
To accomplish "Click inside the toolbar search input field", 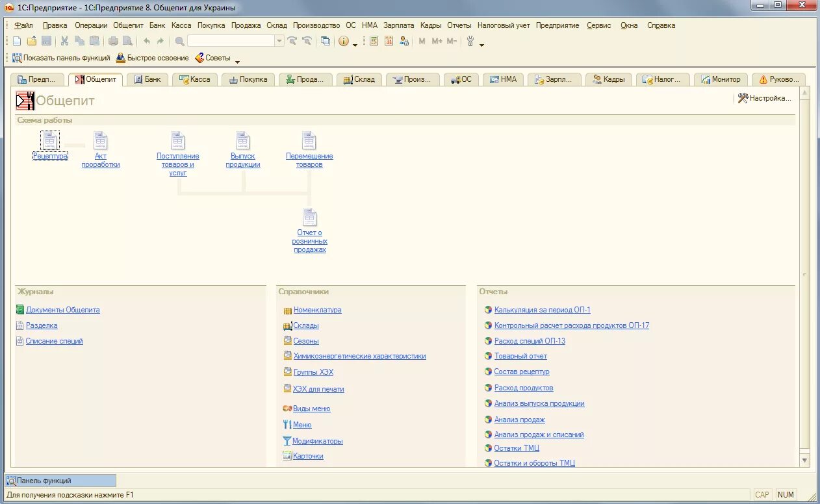I will tap(231, 41).
